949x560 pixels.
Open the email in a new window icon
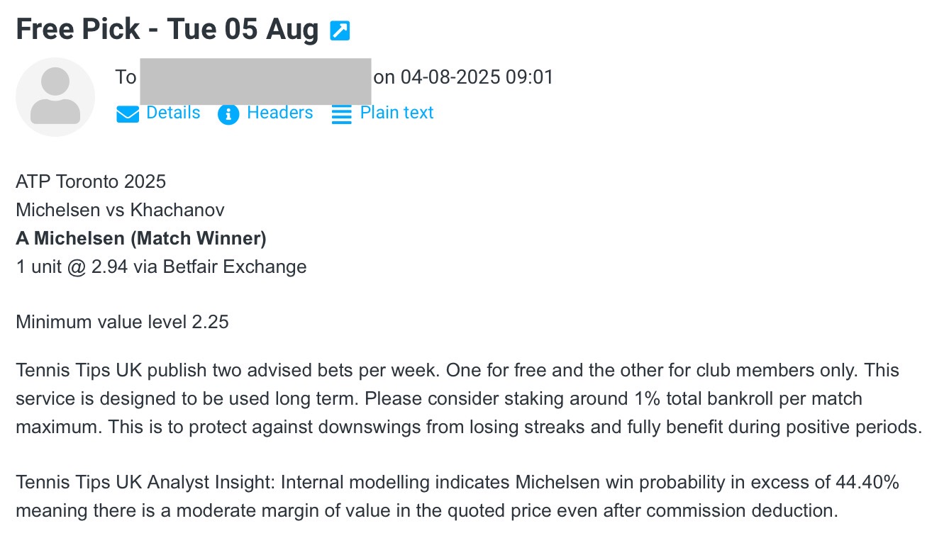[x=340, y=30]
